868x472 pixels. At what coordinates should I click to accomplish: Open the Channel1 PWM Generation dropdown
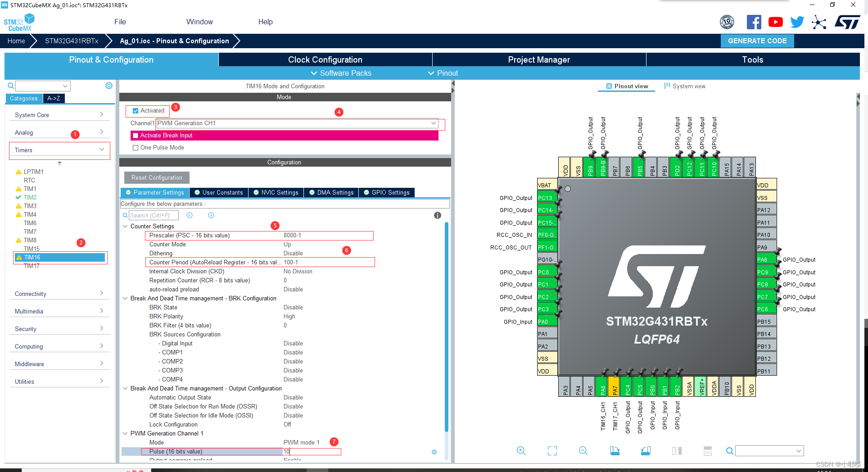pyautogui.click(x=297, y=123)
